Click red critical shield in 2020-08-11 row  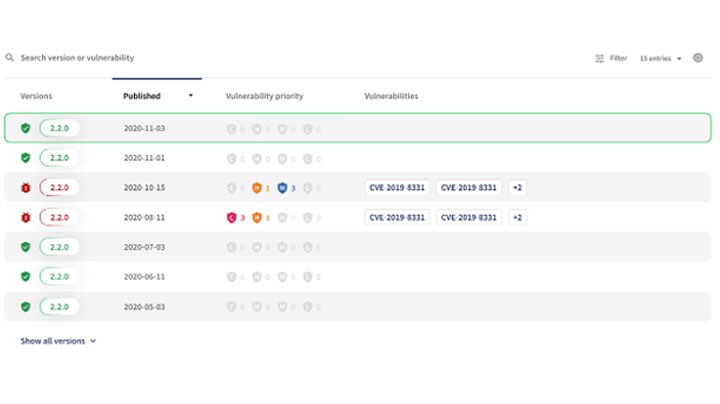tap(231, 218)
